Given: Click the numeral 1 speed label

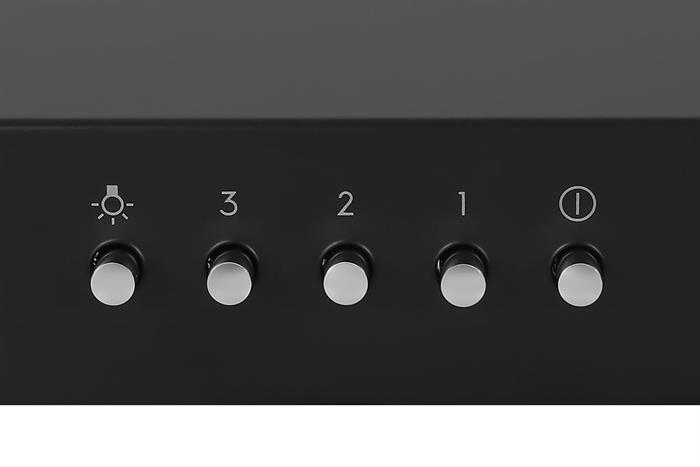Looking at the screenshot, I should click(x=462, y=204).
